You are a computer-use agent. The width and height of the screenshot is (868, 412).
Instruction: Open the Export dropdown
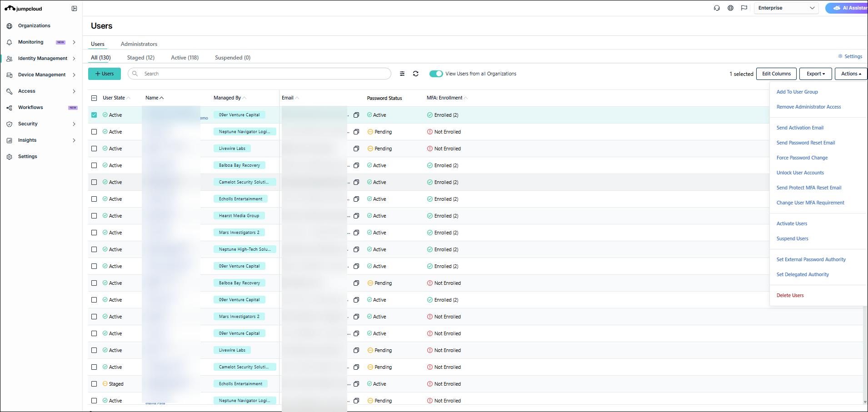click(816, 74)
